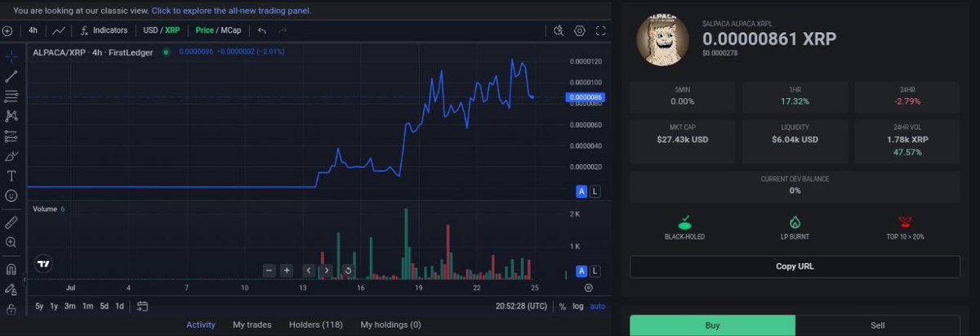Reset the chart view
Image resolution: width=980 pixels, height=336 pixels.
pos(349,271)
